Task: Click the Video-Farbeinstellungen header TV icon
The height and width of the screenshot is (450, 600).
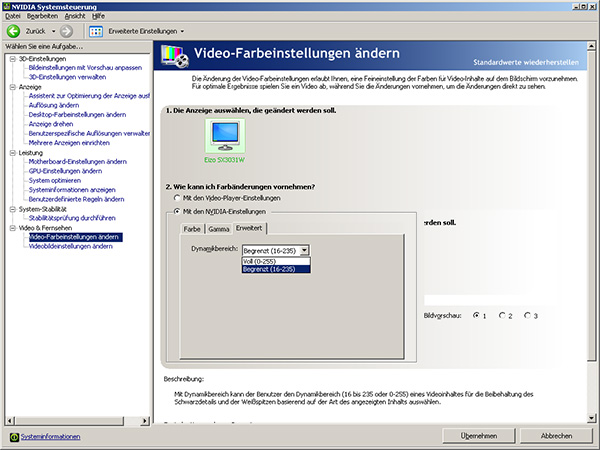Action: 172,55
